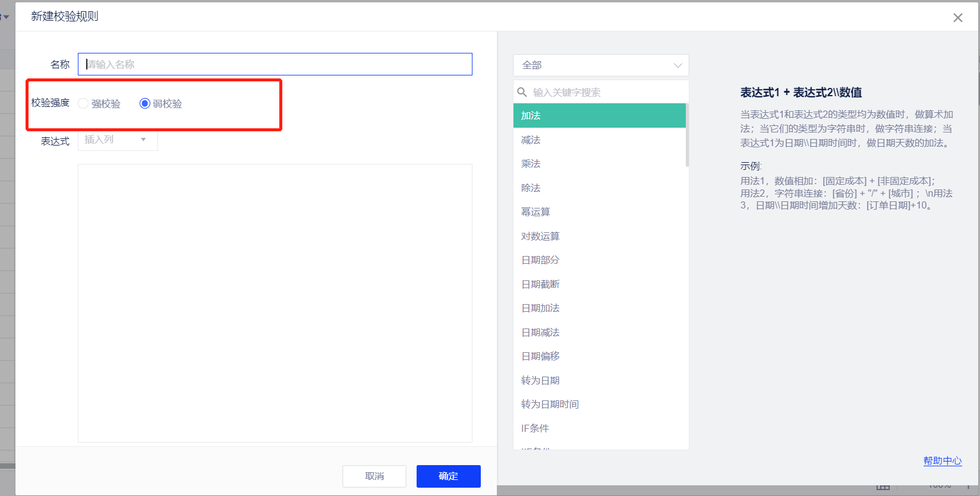
Task: Click the 名称 input field
Action: point(275,64)
